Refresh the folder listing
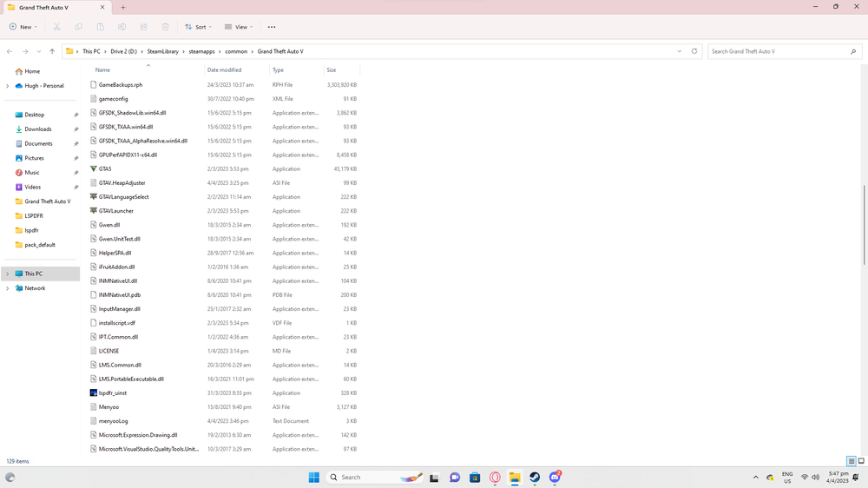Screen dimensions: 868x488 pyautogui.click(x=694, y=51)
